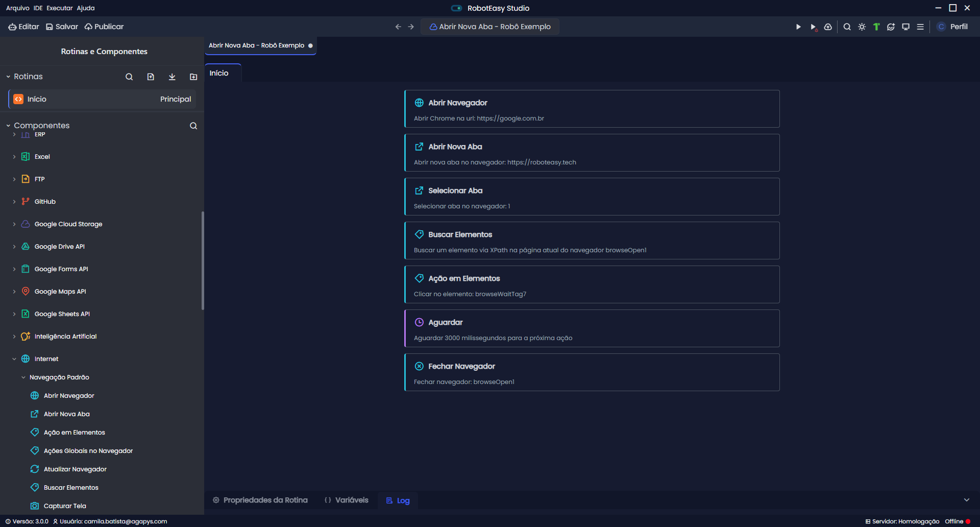
Task: Open search in the Componentes section
Action: [x=193, y=126]
